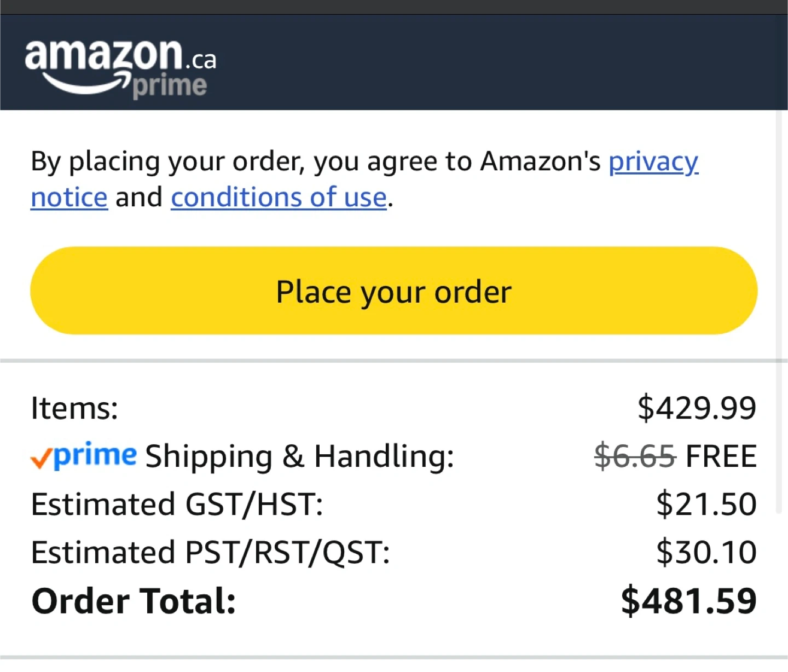The width and height of the screenshot is (788, 672).
Task: Select the Items: label
Action: click(74, 408)
